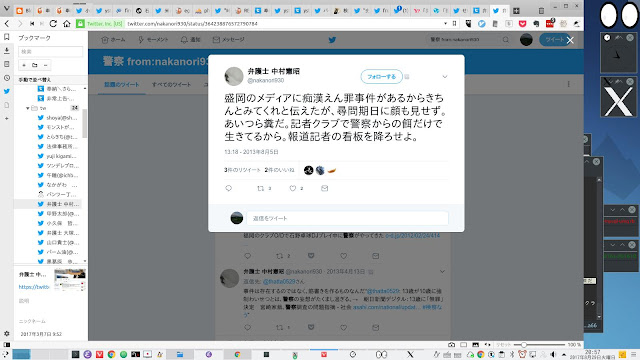Reply to the tweet in the dialog

tap(229, 188)
